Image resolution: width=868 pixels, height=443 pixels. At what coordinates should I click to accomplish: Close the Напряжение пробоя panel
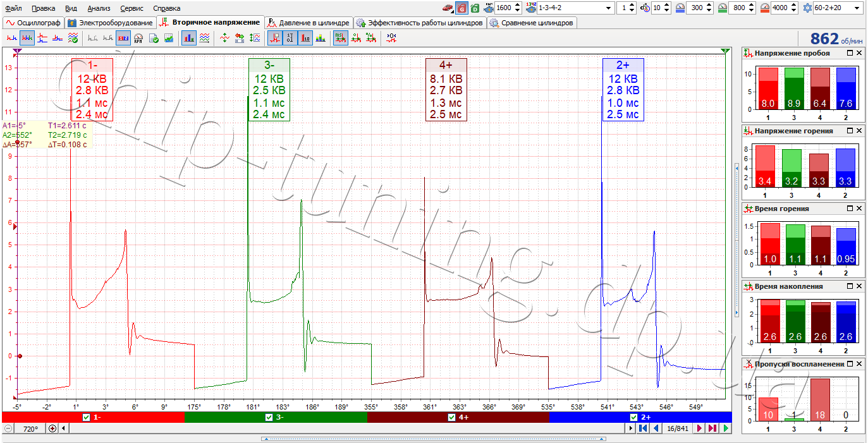point(859,53)
